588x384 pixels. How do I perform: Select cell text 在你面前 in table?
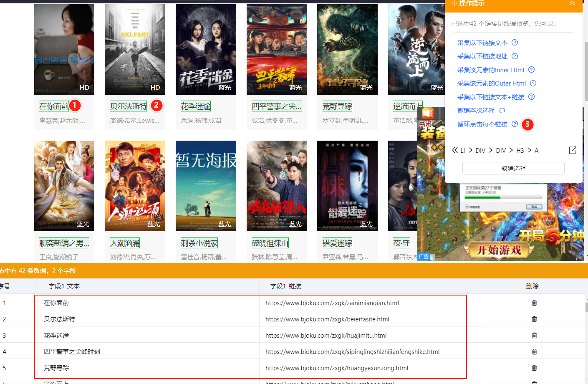click(x=56, y=303)
